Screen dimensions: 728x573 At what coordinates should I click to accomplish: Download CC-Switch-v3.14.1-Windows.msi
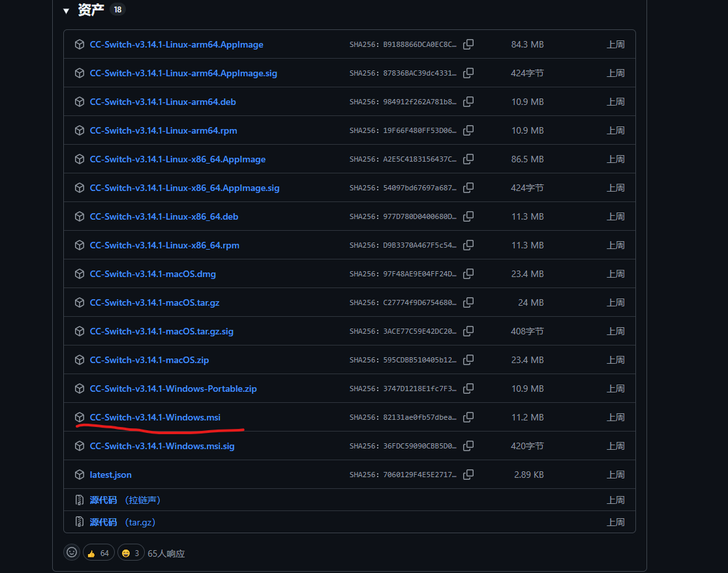pos(155,418)
